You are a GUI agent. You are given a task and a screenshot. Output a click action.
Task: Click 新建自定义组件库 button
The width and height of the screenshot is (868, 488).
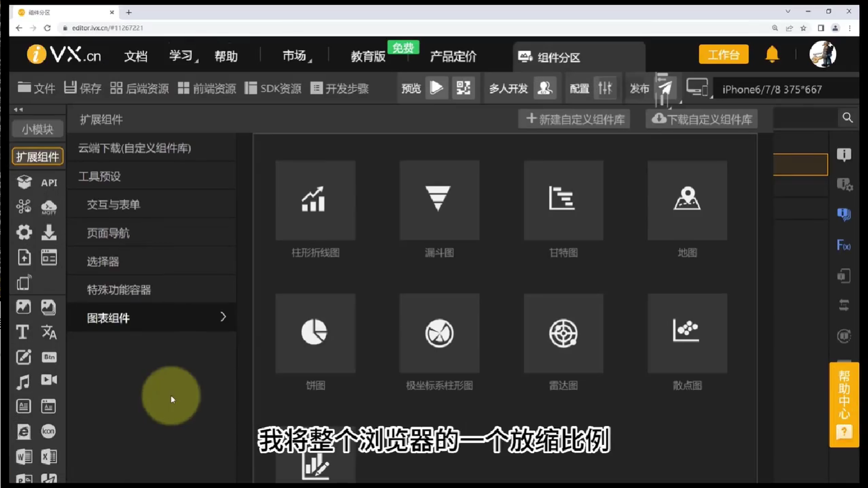575,119
